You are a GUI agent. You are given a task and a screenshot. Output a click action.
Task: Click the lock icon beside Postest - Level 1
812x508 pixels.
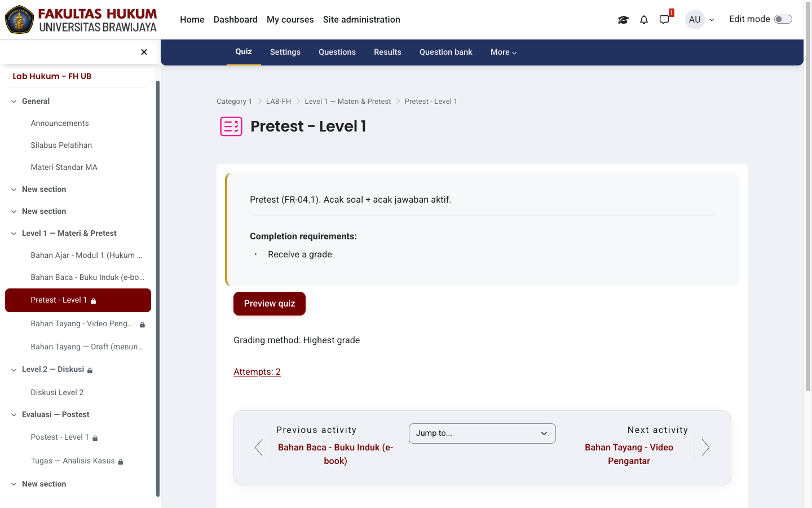pos(95,438)
